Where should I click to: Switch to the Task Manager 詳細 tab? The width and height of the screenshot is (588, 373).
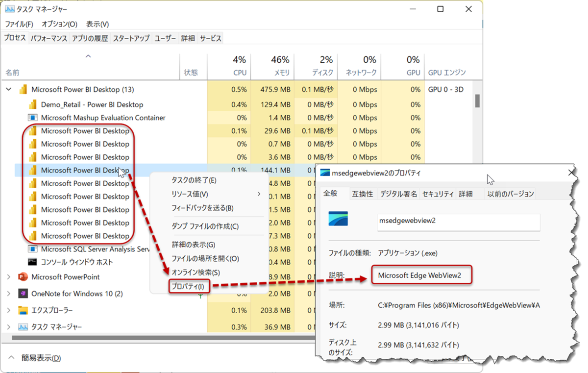188,38
